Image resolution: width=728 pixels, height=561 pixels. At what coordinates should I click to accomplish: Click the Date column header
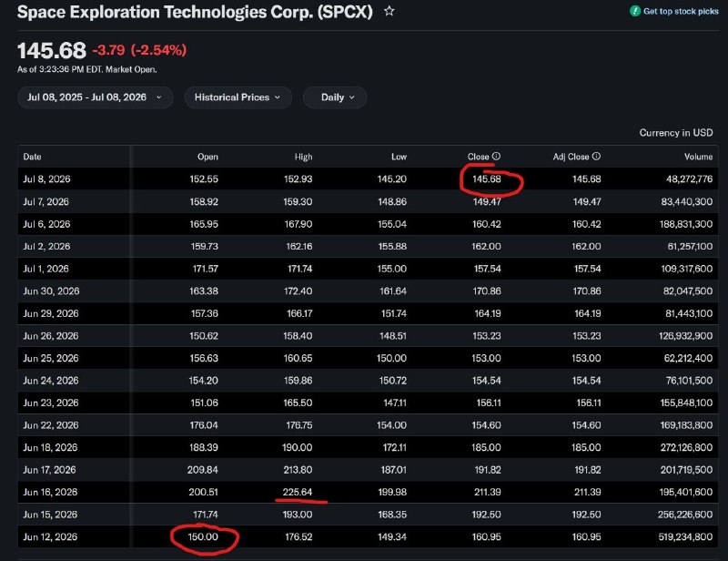click(x=32, y=157)
